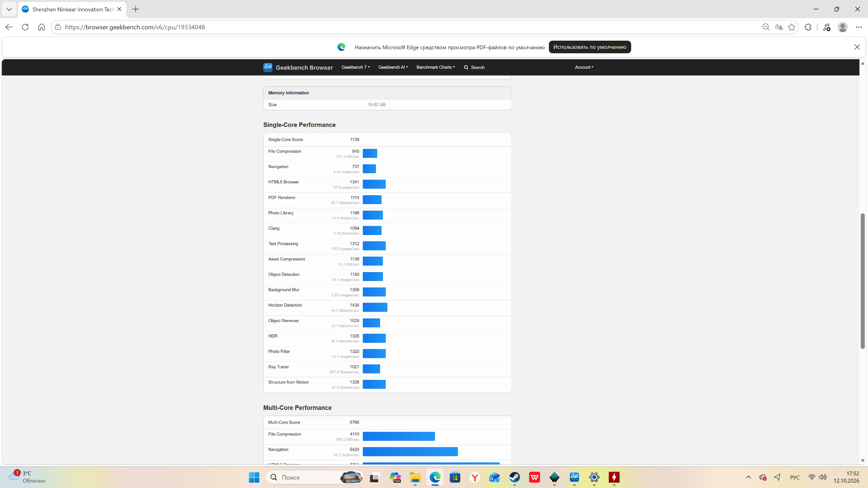The image size is (868, 488).
Task: Select the Single-Core Score value 1139
Action: 354,139
